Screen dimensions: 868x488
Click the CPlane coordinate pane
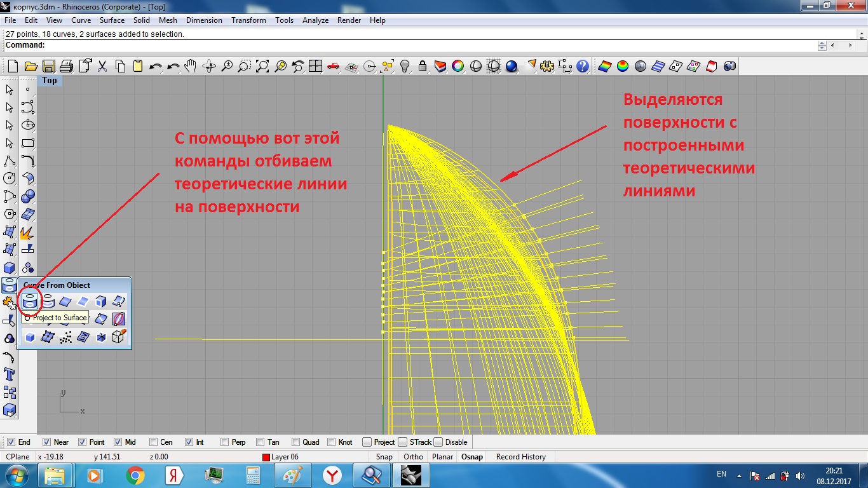coord(17,457)
